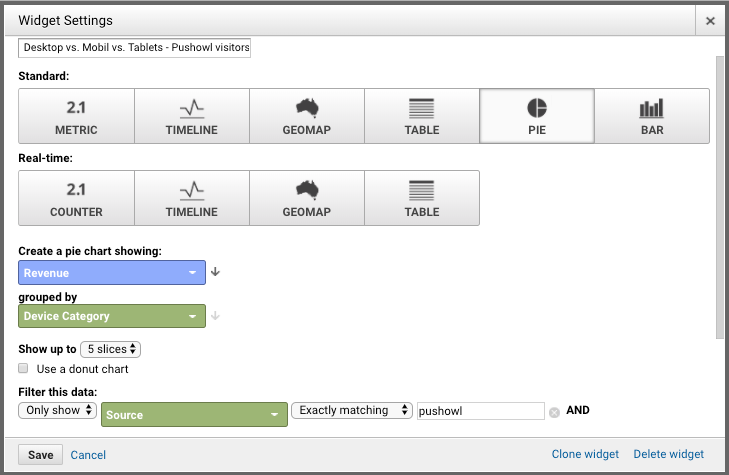Viewport: 729px width, 475px height.
Task: Click the dialog's vertical scrollbar
Action: (x=720, y=198)
